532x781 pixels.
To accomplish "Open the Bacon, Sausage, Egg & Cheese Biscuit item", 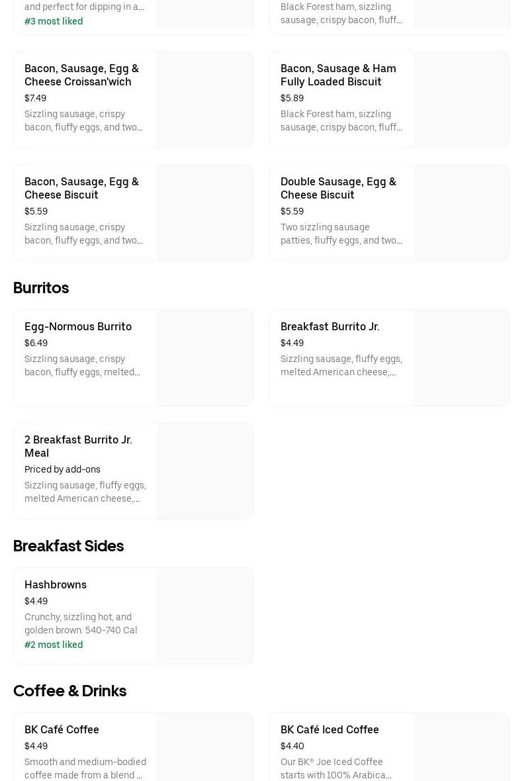I will [81, 188].
